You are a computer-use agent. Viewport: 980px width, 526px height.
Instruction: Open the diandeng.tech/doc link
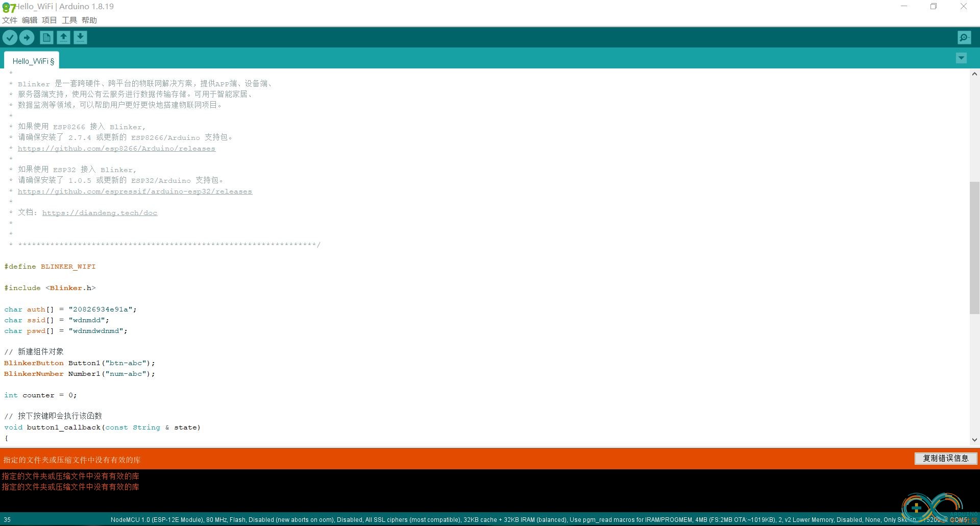[100, 213]
